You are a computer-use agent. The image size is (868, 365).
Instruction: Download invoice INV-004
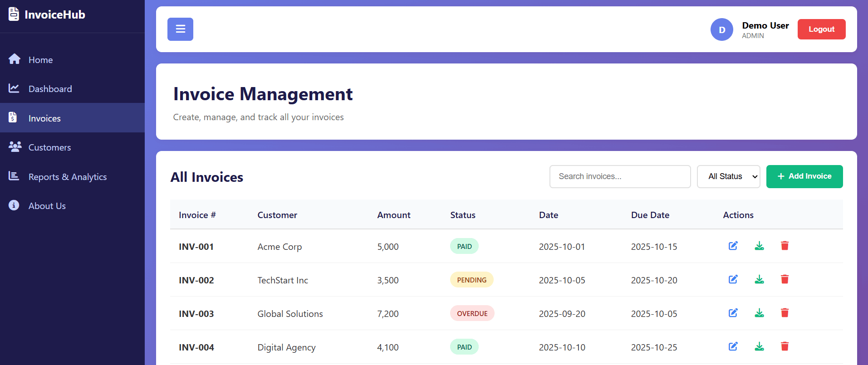(x=759, y=346)
